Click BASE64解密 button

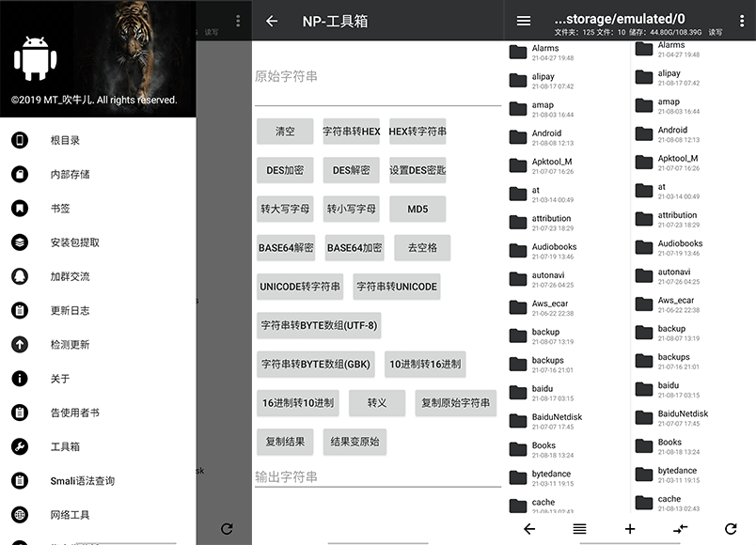tap(286, 248)
